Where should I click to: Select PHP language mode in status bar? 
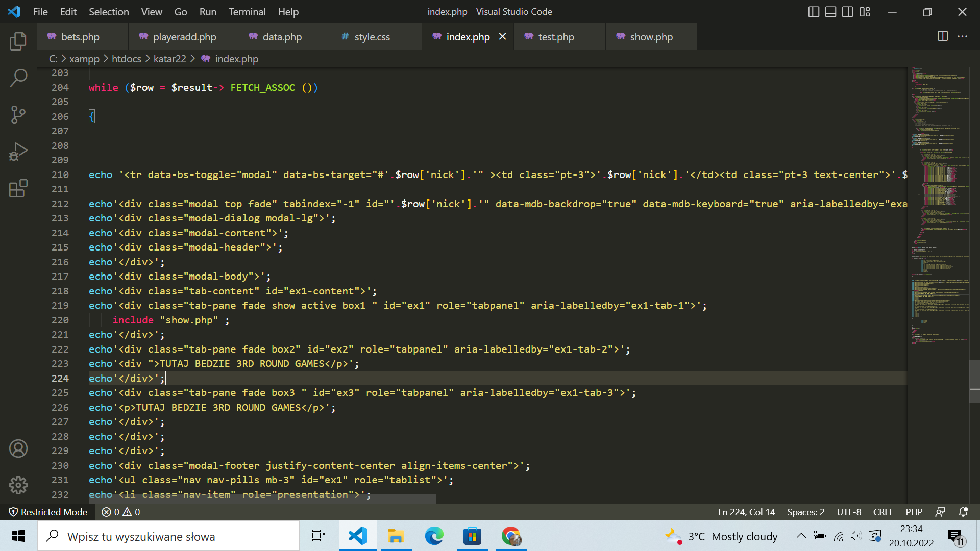coord(914,512)
